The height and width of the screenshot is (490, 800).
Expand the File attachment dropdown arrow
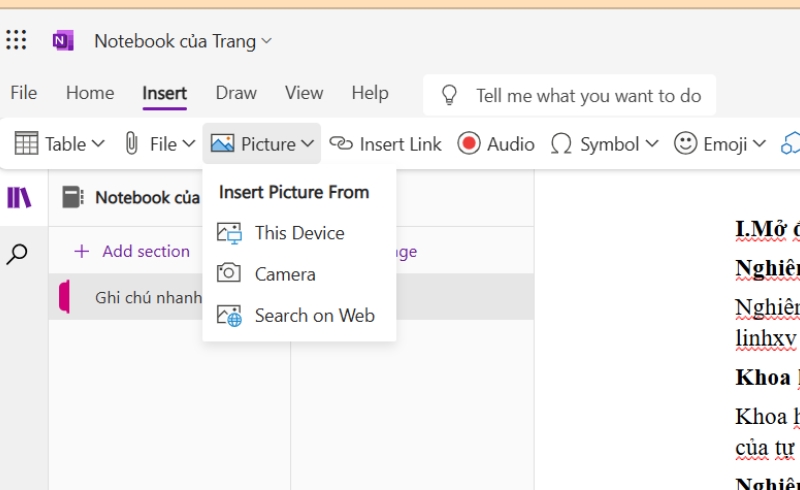188,144
